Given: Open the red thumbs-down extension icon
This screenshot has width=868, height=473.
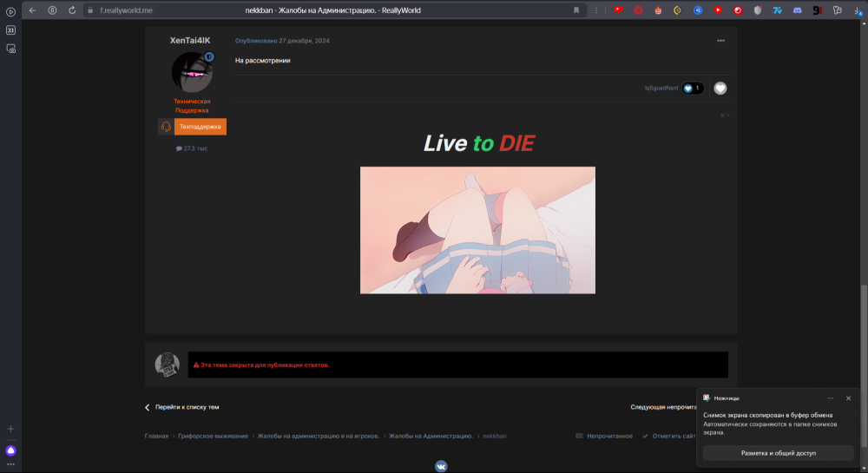Looking at the screenshot, I should 618,10.
